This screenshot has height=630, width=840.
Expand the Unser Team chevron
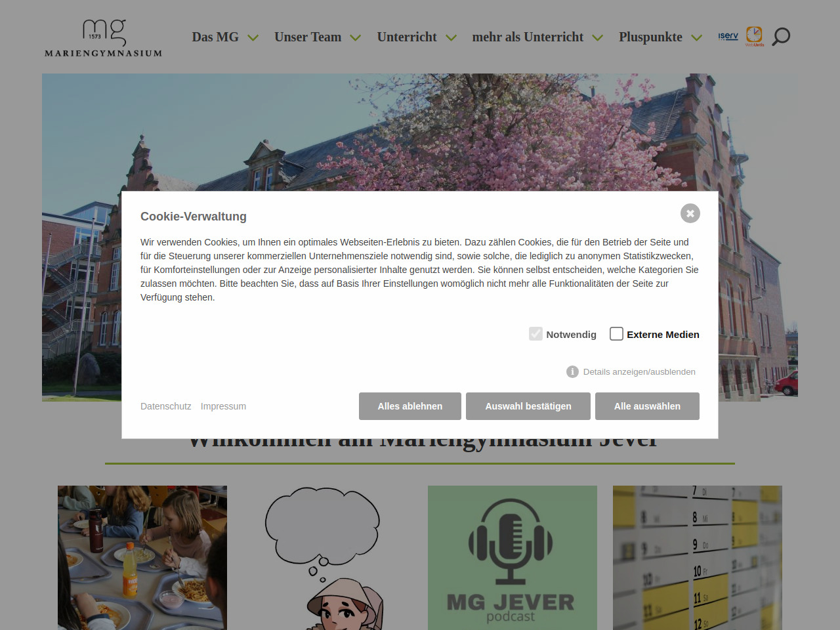coord(356,38)
